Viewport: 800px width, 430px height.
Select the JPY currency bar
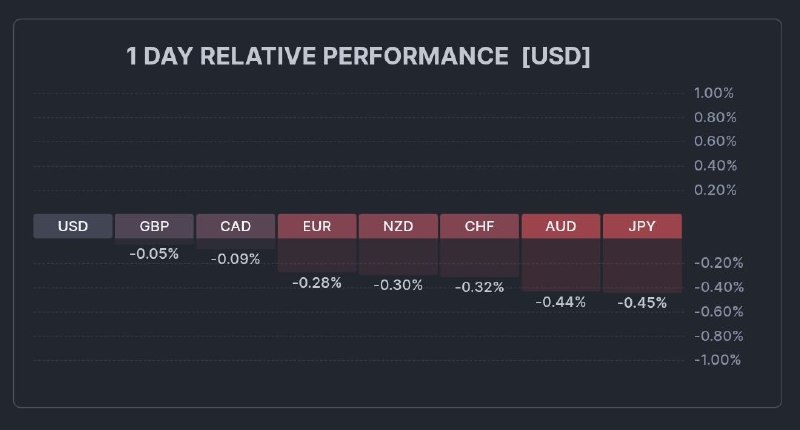(642, 226)
